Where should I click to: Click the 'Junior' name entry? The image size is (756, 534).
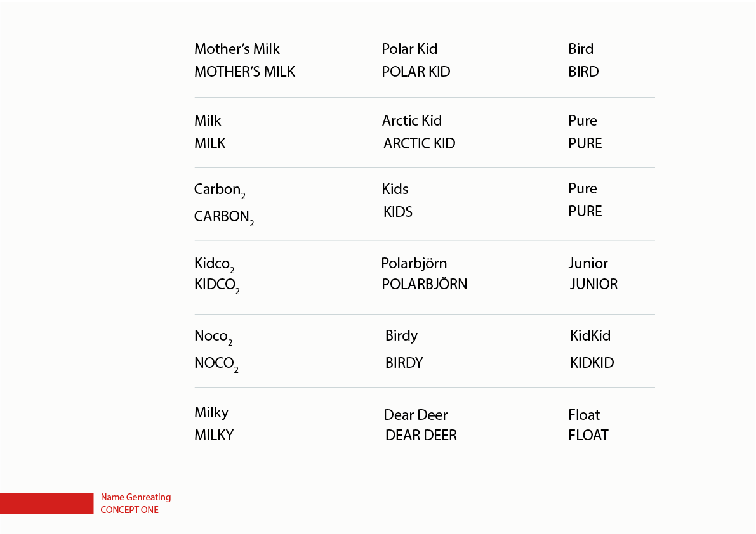click(x=588, y=263)
